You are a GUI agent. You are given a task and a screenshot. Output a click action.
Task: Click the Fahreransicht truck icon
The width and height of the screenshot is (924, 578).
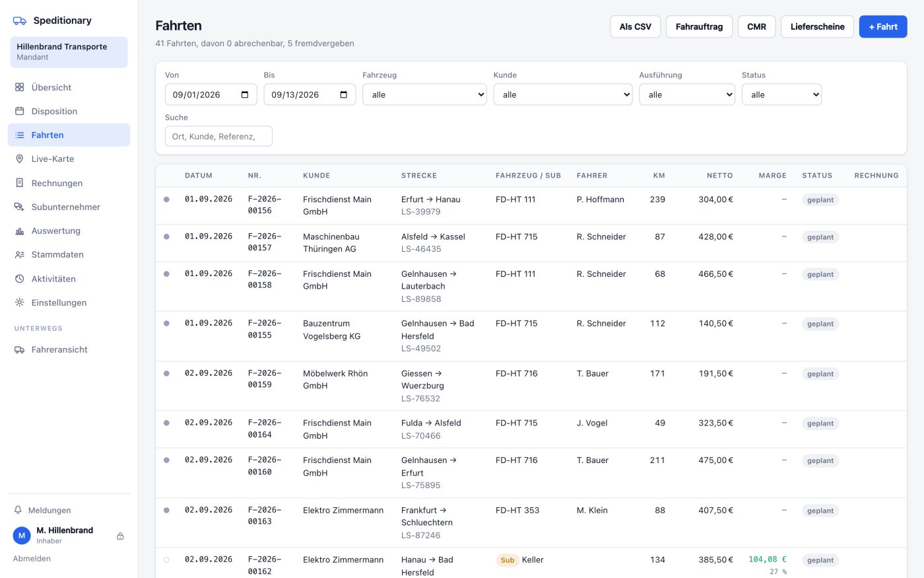[x=20, y=349]
